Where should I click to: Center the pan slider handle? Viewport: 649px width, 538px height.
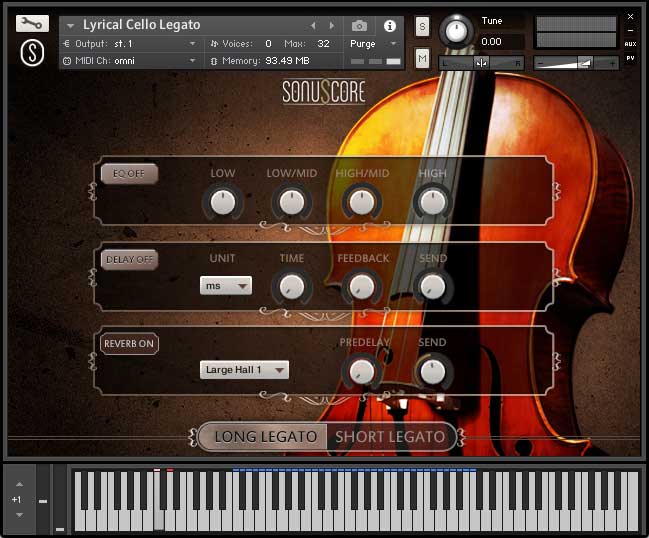click(481, 63)
